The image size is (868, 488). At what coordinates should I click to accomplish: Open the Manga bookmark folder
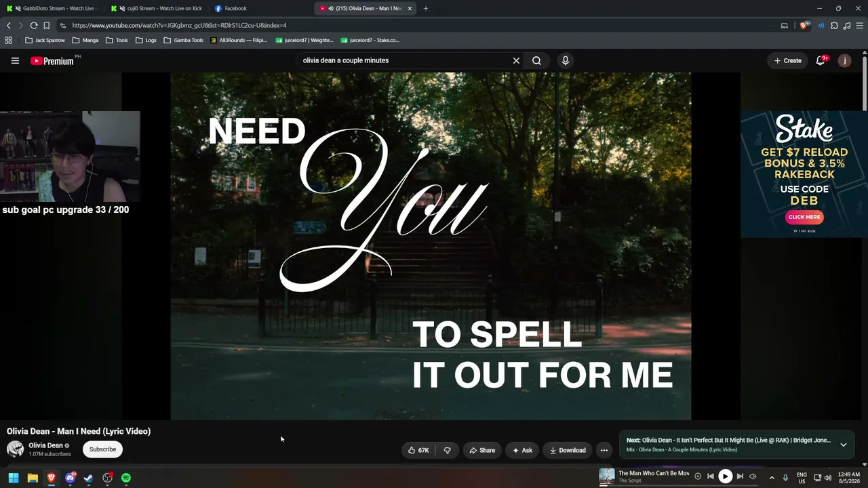point(85,40)
